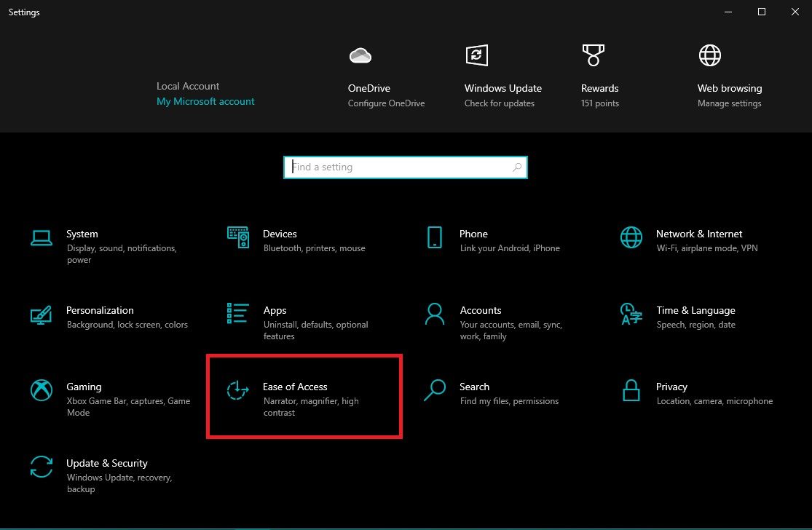Click the Search category title

pos(474,387)
